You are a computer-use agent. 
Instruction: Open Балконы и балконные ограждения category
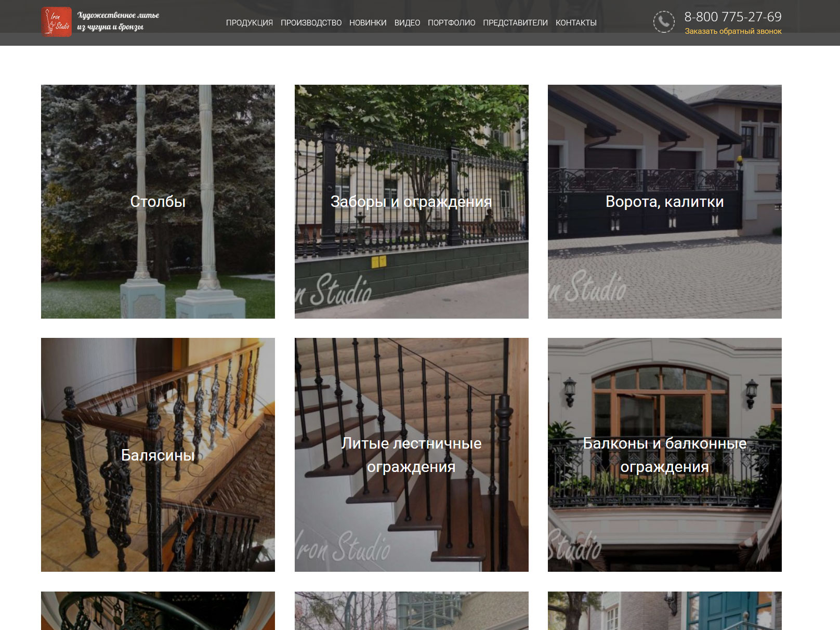coord(665,455)
